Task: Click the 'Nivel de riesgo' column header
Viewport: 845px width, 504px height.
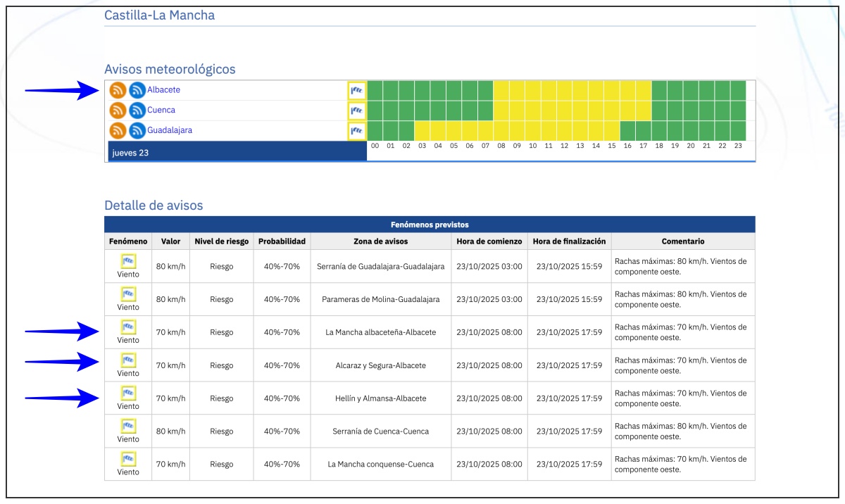Action: coord(221,241)
